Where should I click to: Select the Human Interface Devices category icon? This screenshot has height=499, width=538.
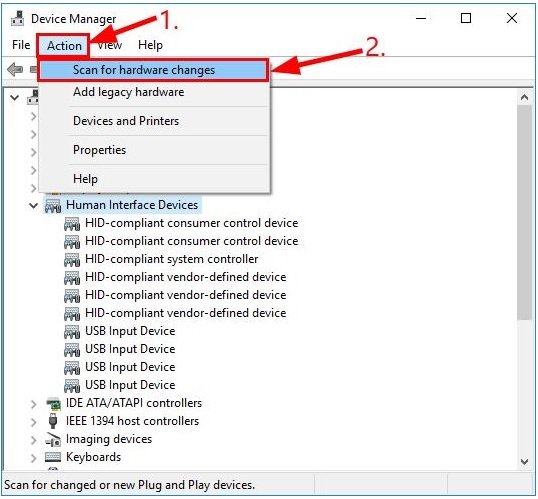click(x=53, y=205)
